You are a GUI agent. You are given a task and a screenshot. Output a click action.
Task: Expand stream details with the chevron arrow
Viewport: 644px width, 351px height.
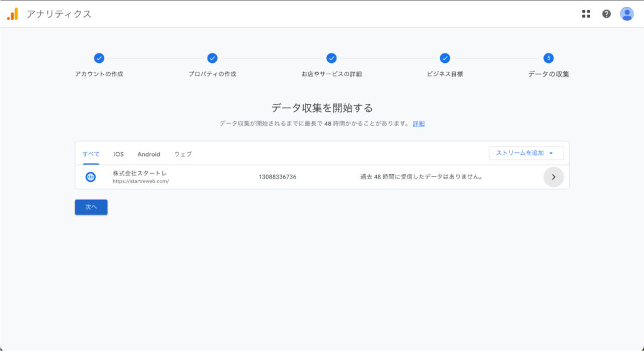pos(553,177)
